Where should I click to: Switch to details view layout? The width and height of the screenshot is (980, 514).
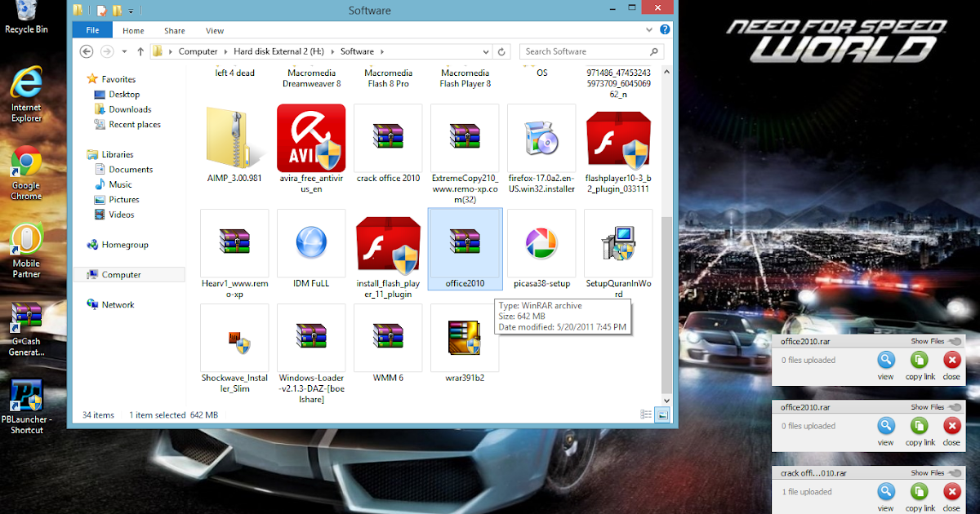647,414
